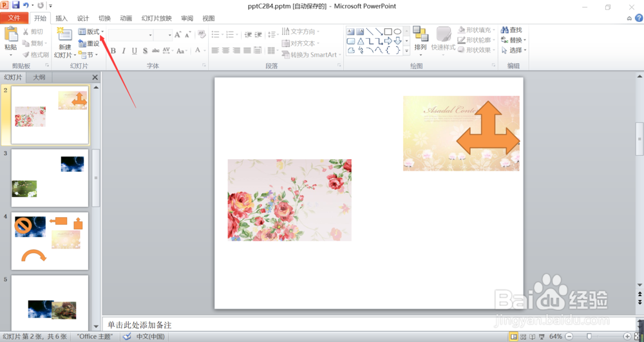Click the 剪切 (Cut) button
644x342 pixels.
[33, 32]
